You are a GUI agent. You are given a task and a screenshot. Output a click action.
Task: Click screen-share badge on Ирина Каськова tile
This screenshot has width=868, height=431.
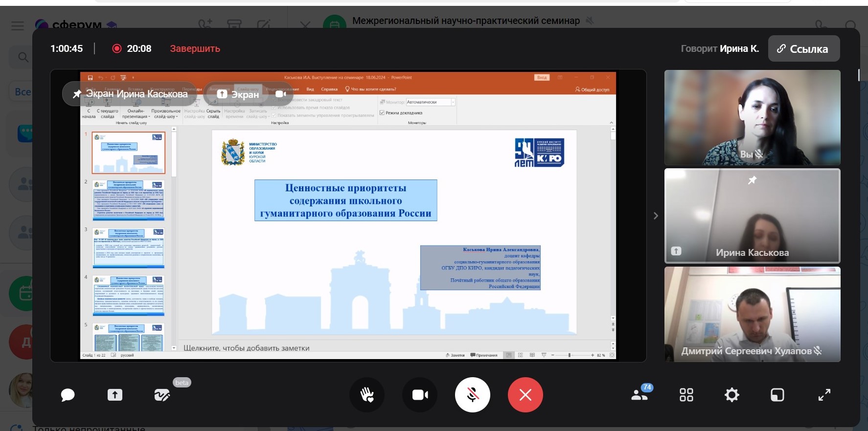tap(676, 251)
